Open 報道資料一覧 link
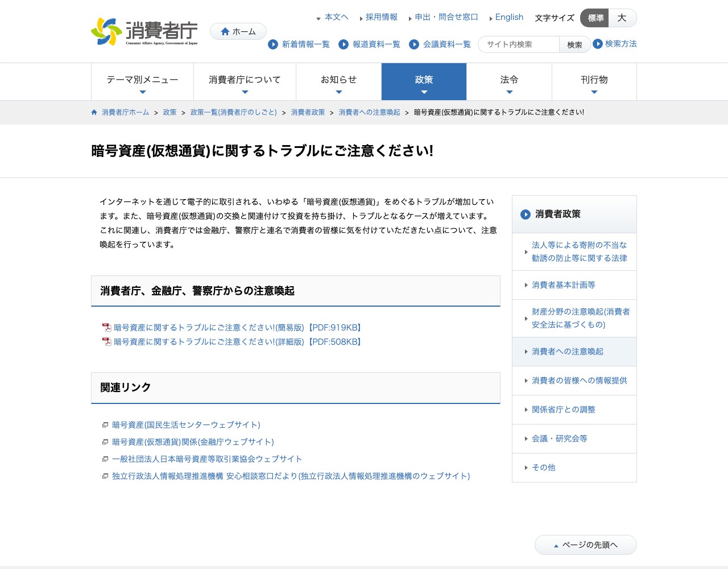The image size is (728, 569). 376,44
